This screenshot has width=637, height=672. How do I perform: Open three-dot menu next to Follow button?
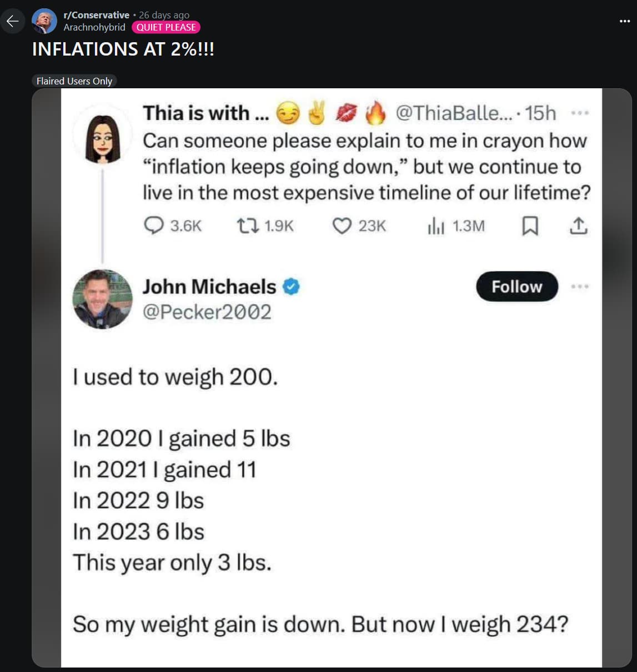point(579,287)
